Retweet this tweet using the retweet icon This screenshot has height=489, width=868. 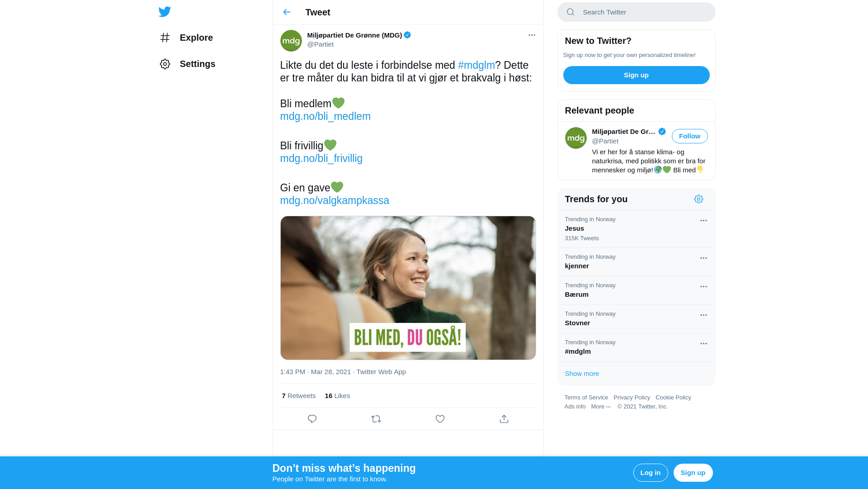(376, 419)
